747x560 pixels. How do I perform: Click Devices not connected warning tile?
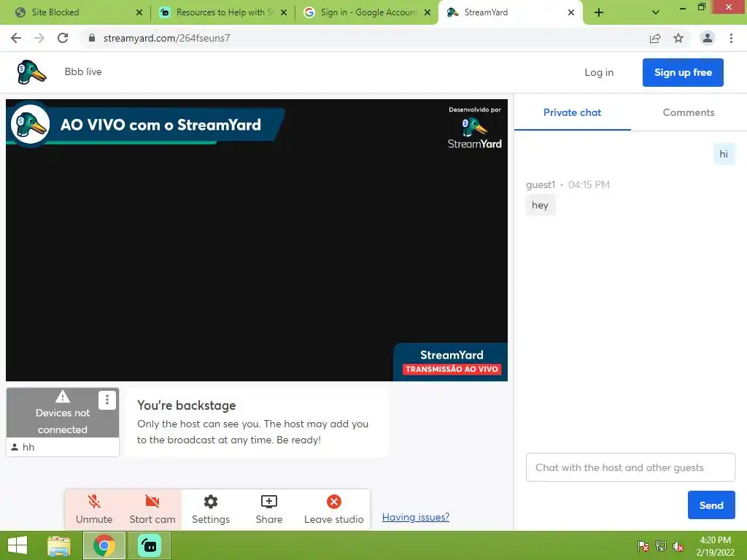tap(63, 413)
